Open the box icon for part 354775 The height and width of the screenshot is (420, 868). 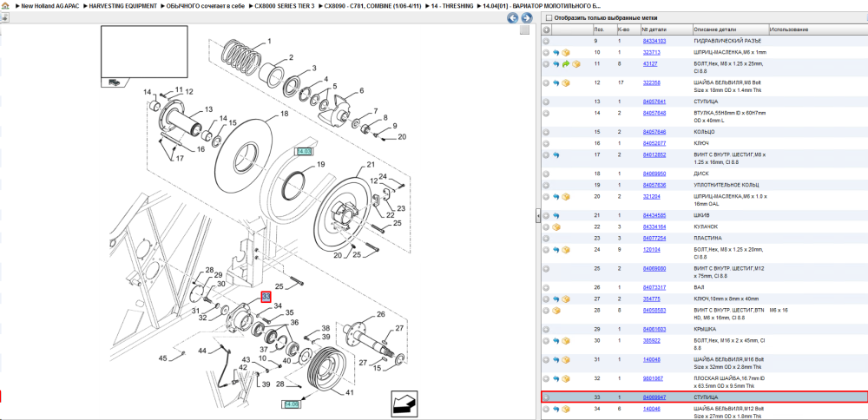[566, 299]
